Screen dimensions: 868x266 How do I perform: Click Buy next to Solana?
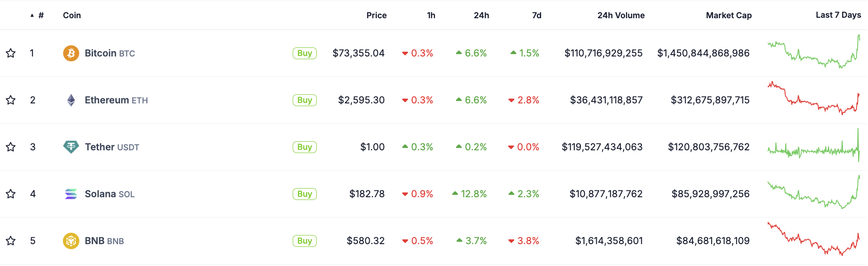304,194
